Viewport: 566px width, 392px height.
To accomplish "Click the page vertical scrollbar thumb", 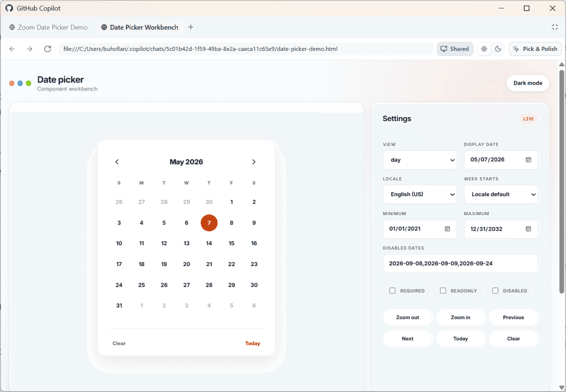I will [562, 181].
